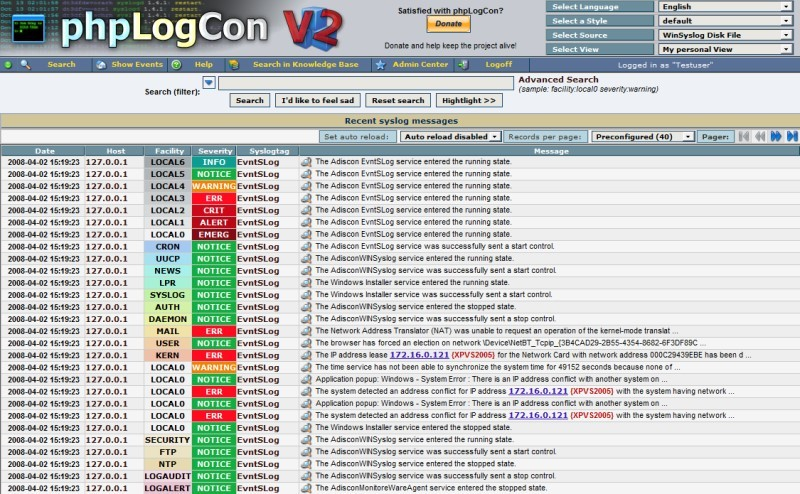800x494 pixels.
Task: Click the green status dot in menu bar
Action: pos(8,65)
